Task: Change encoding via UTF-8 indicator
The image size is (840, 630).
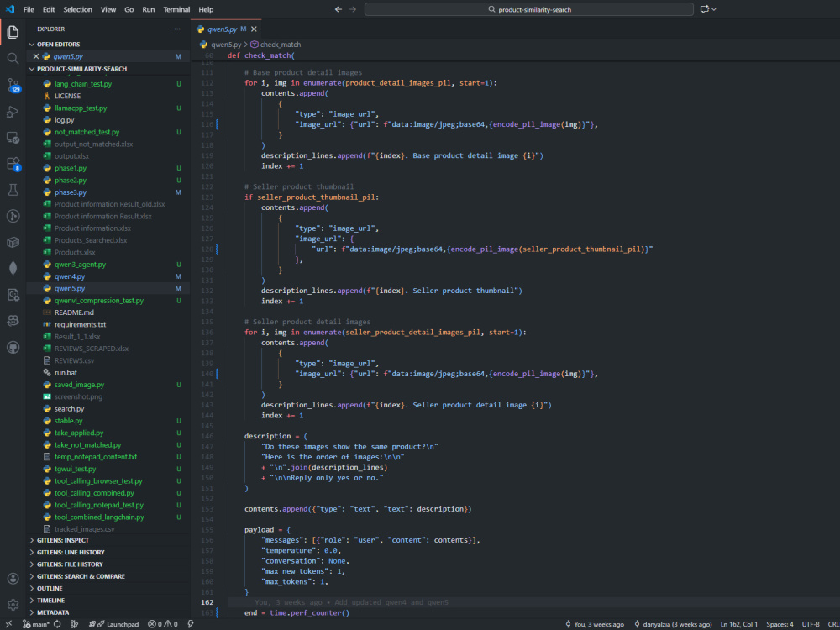Action: (x=811, y=624)
